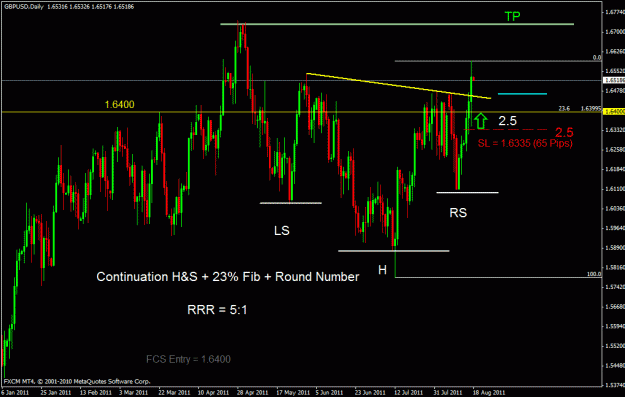Click the 1.5742 price axis label
The image size is (625, 397).
614,287
